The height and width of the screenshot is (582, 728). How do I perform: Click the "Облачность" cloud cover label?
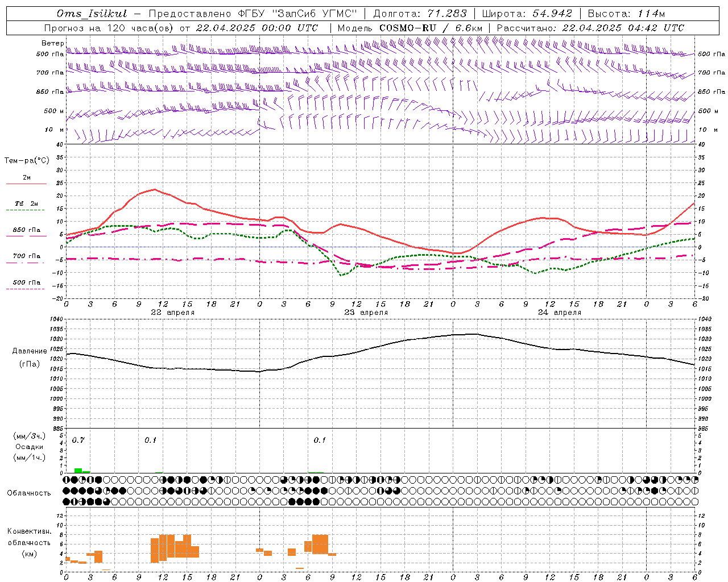tap(29, 493)
